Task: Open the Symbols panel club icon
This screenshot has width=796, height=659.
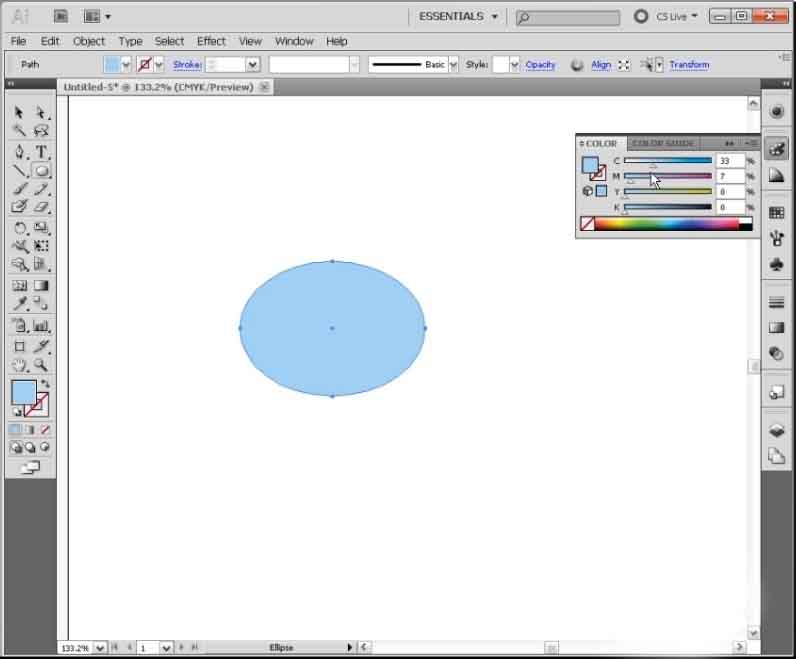Action: click(x=776, y=264)
